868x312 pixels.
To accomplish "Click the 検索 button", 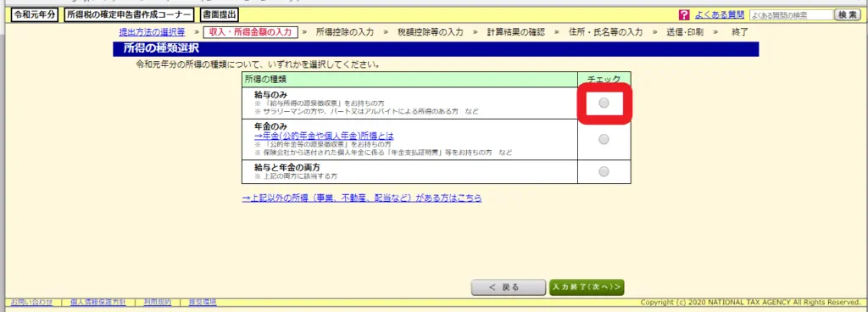I will [x=848, y=15].
